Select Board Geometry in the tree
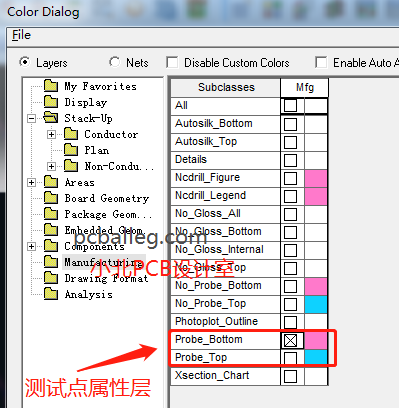 pyautogui.click(x=107, y=198)
